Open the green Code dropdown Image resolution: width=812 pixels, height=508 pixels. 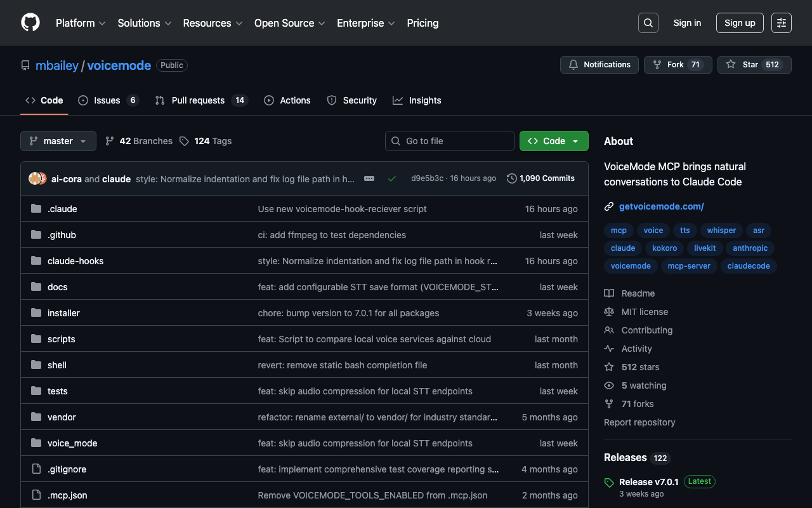(554, 141)
